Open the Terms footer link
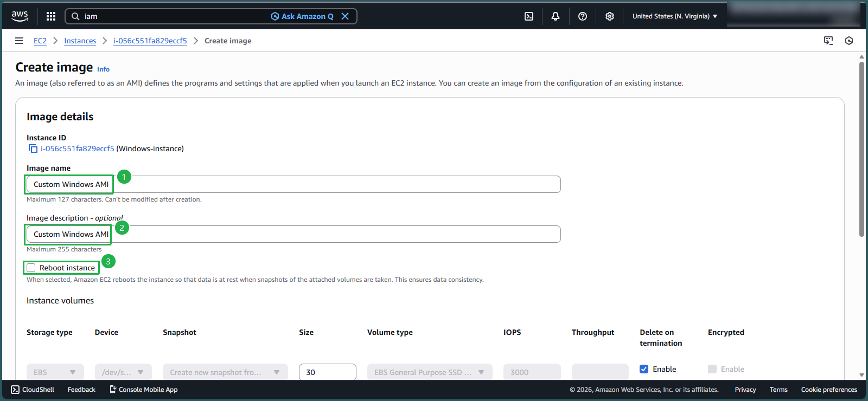868x401 pixels. point(778,390)
